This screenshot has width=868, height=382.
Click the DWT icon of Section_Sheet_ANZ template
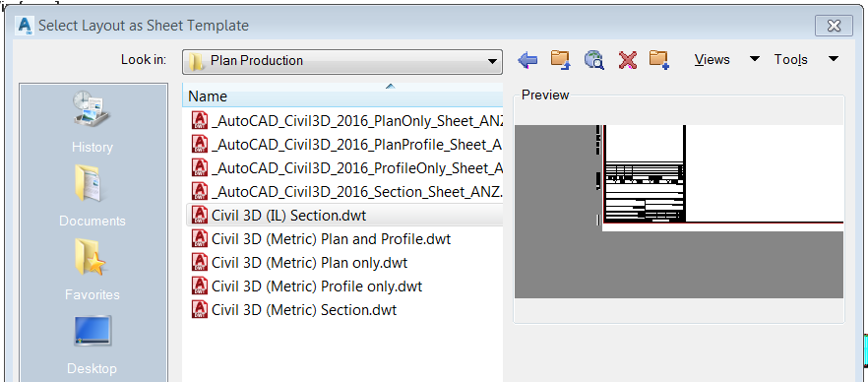(x=199, y=192)
